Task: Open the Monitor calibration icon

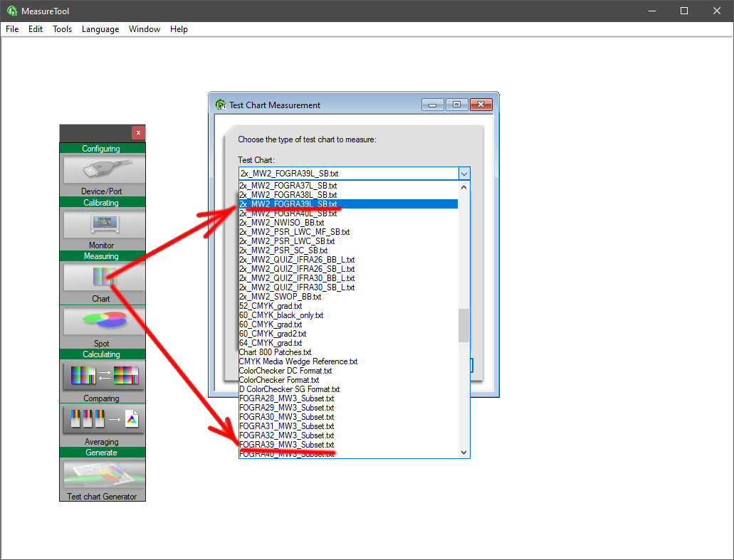Action: click(x=103, y=224)
